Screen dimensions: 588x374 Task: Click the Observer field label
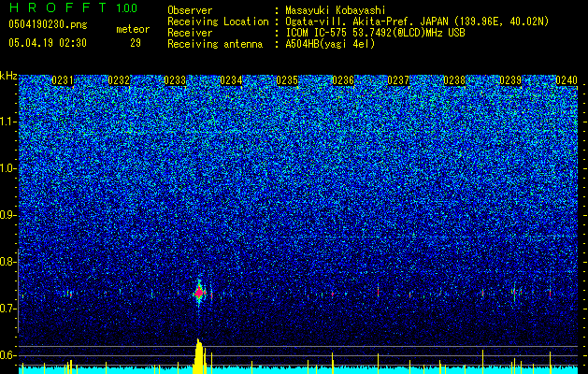190,10
